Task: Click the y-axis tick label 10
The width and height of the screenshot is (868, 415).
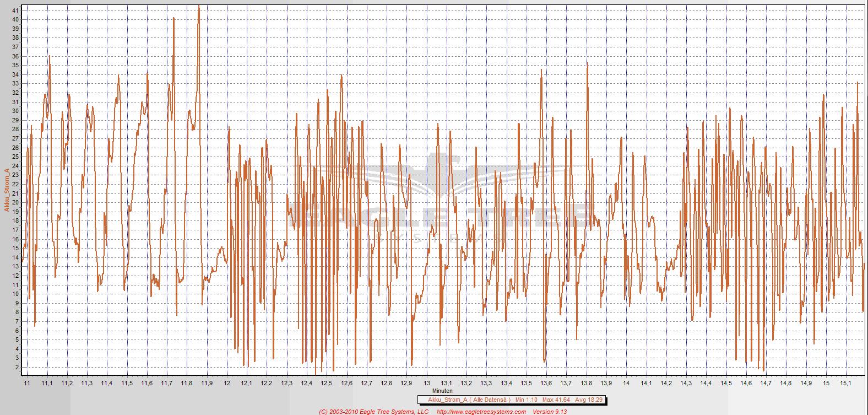Action: point(15,294)
